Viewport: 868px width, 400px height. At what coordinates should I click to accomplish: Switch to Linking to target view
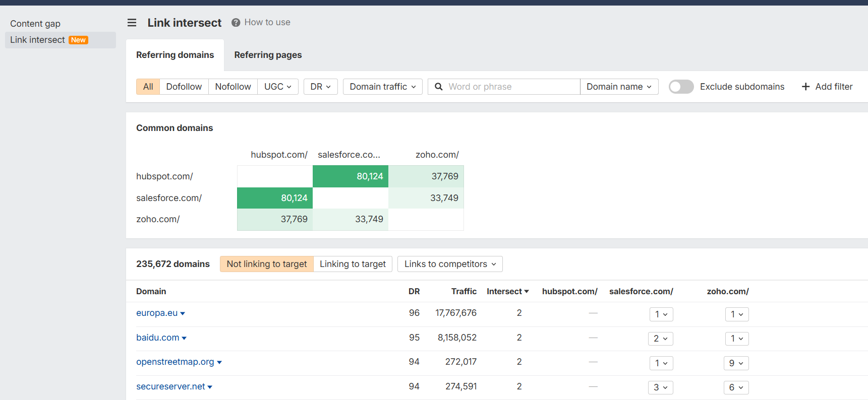click(x=353, y=264)
